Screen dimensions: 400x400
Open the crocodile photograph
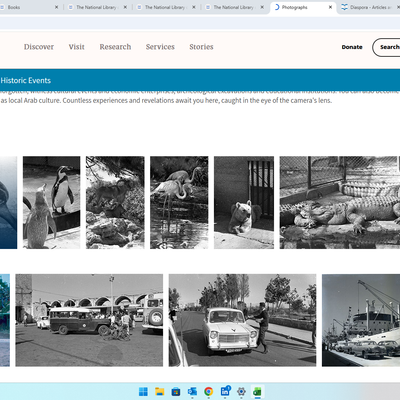coord(340,202)
